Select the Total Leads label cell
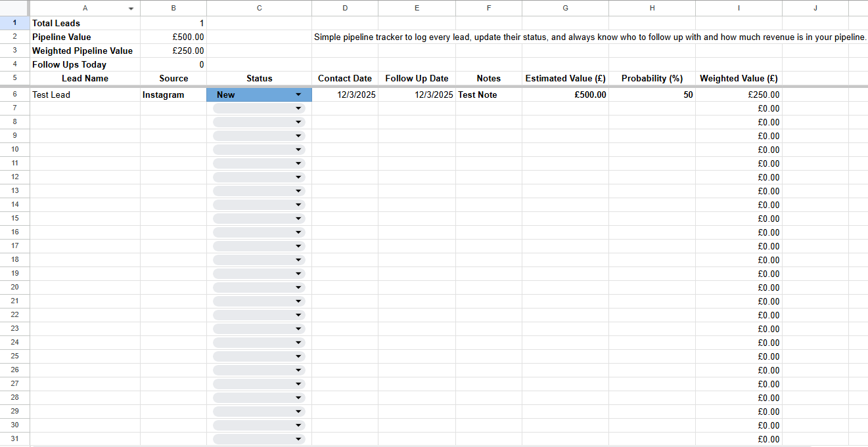868x447 pixels. point(85,23)
